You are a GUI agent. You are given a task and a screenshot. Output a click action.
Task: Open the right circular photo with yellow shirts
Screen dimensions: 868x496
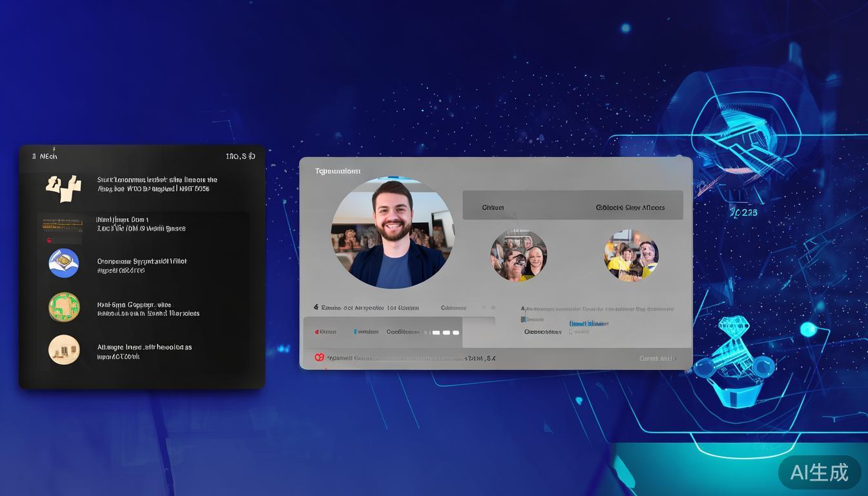(631, 255)
